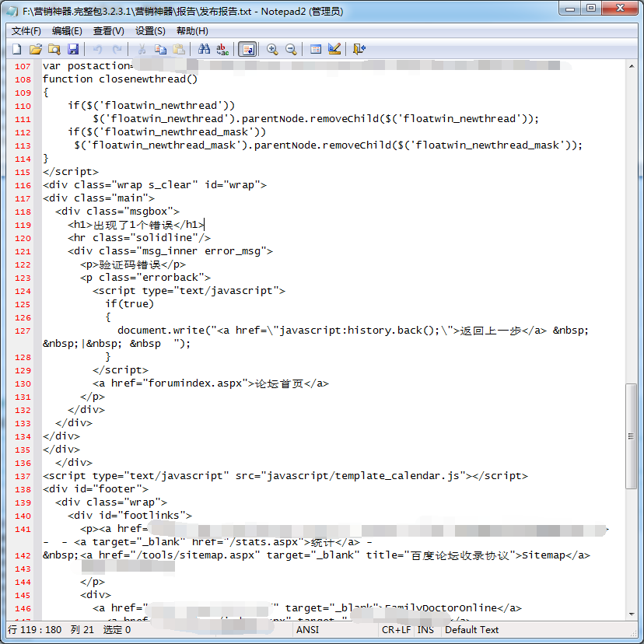Open the 查看(V) menu

point(108,31)
